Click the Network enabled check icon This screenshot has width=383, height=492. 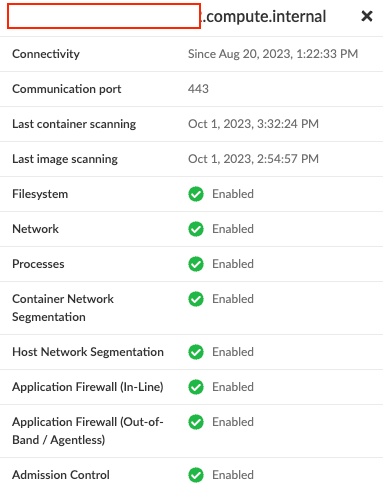(x=196, y=229)
